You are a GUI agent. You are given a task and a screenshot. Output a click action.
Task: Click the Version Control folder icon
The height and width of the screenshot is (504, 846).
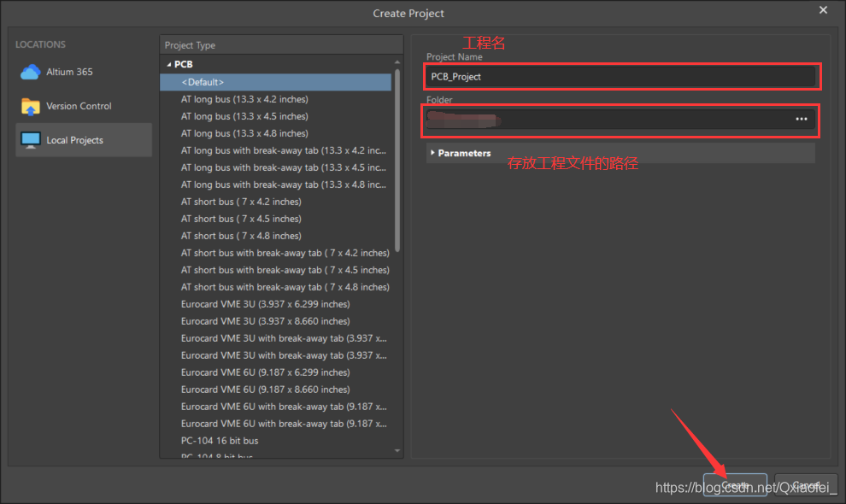(x=31, y=107)
